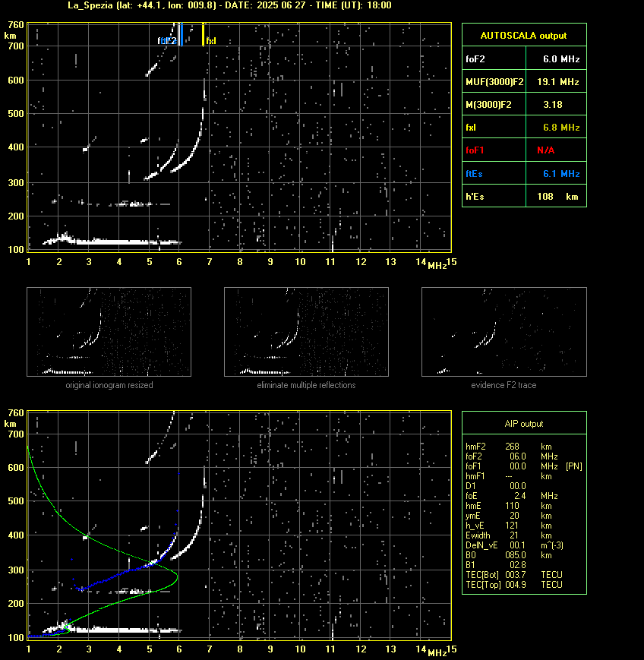This screenshot has width=644, height=660.
Task: Click the 760 height label on upper ionogram
Action: 16,25
